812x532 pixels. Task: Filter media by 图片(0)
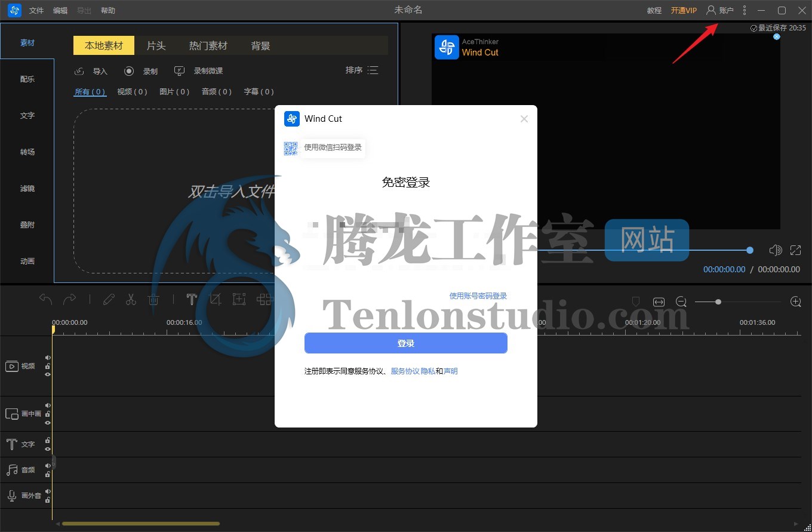[175, 92]
